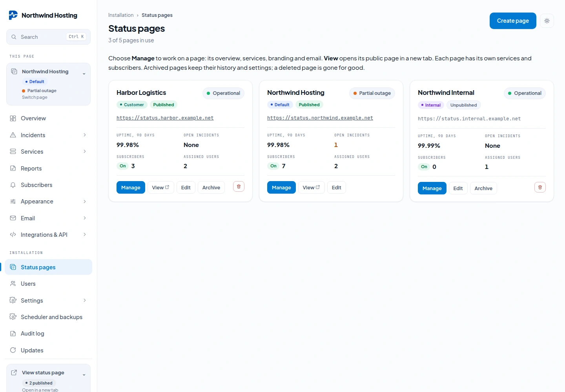Edit the Northwind Hosting page

pyautogui.click(x=337, y=187)
